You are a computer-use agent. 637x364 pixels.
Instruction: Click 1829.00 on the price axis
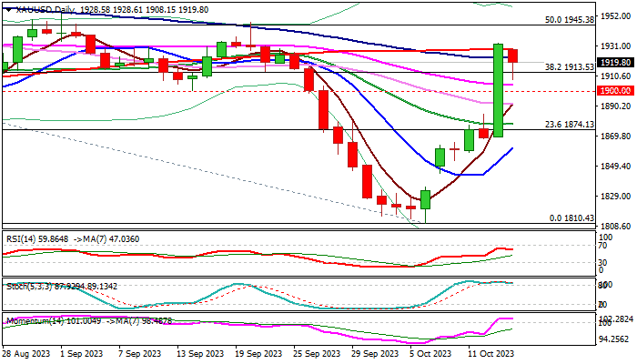coord(616,196)
